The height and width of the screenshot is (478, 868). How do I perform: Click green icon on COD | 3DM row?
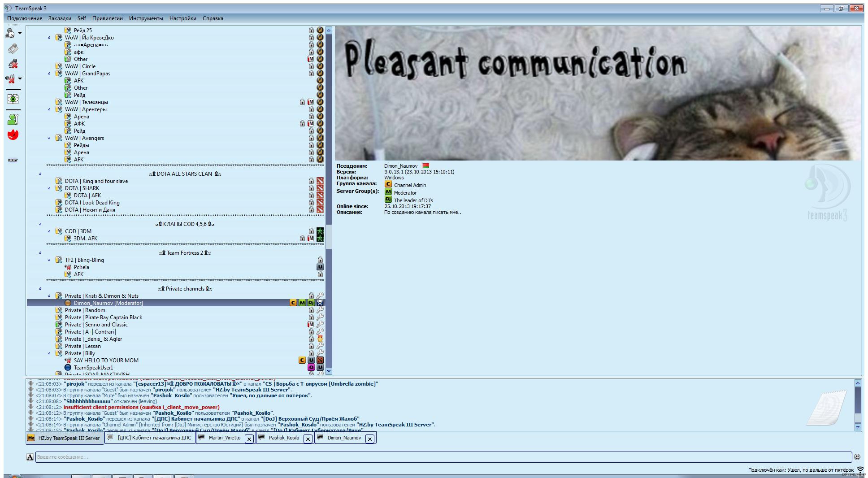(320, 231)
